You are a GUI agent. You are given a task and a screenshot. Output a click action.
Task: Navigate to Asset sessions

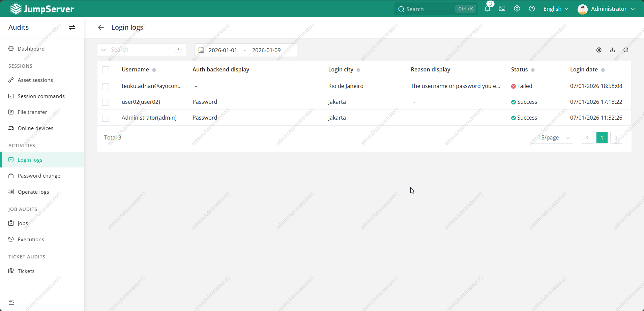coord(35,80)
